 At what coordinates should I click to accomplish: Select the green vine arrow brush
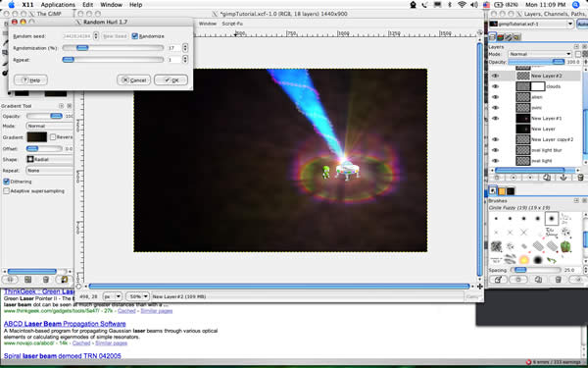point(552,259)
